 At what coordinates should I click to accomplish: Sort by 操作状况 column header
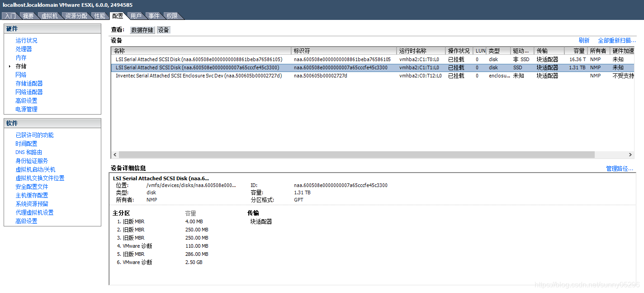click(x=459, y=51)
